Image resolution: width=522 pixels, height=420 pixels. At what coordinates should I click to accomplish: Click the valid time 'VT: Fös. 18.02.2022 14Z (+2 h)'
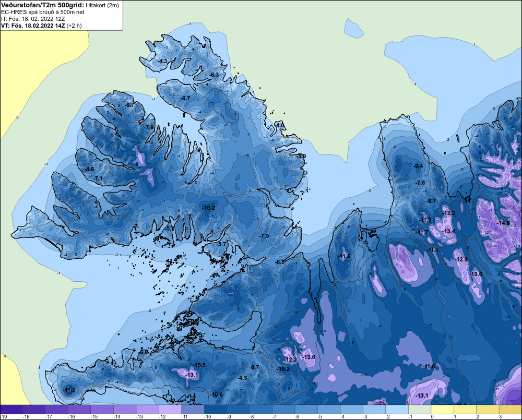point(41,25)
